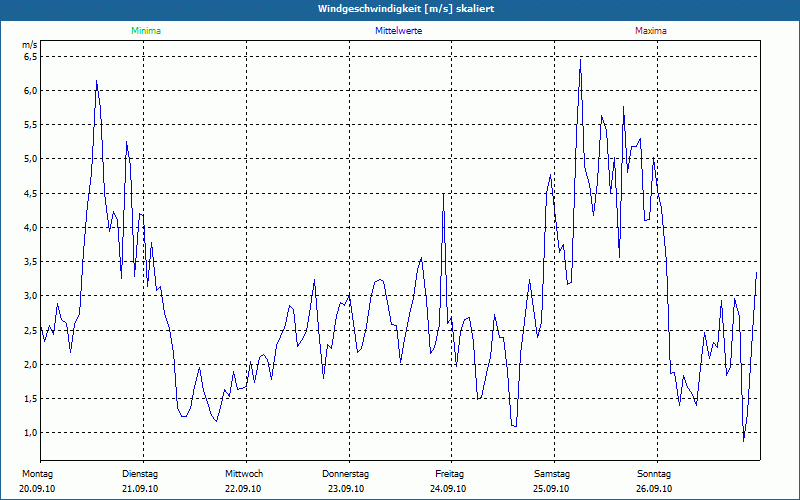Viewport: 800px width, 500px height.
Task: Click the Sonntag day label
Action: 654,474
